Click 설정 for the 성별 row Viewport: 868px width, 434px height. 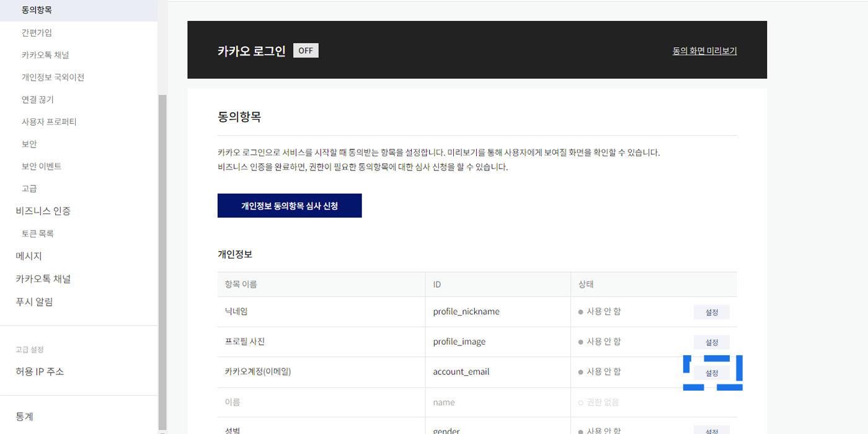click(712, 430)
